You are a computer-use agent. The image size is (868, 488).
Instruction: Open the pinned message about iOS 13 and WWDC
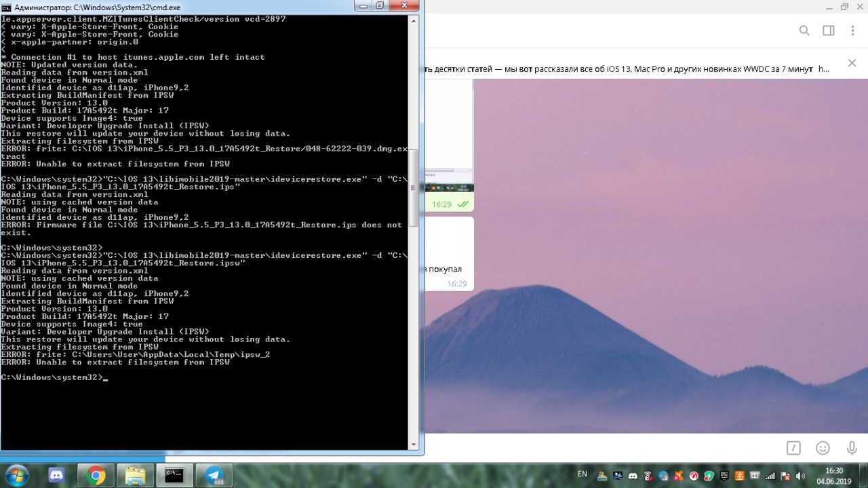627,69
